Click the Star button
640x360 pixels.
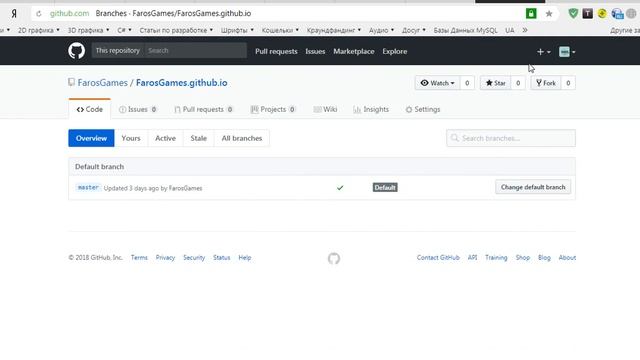(x=495, y=83)
